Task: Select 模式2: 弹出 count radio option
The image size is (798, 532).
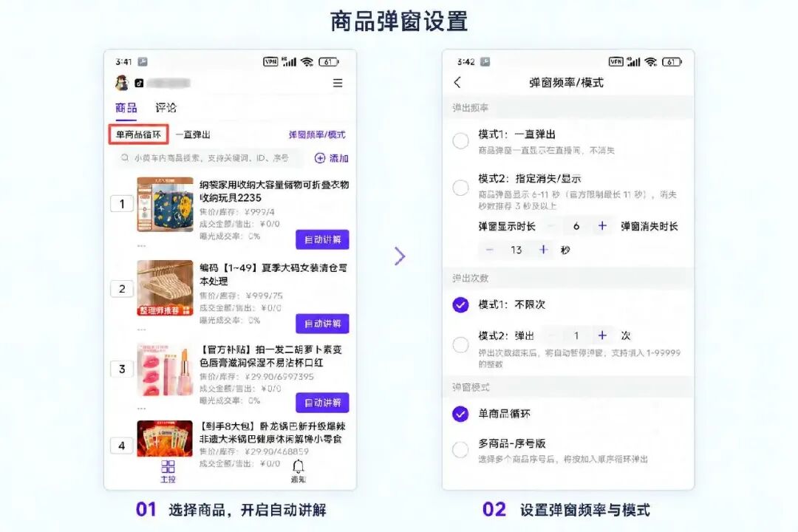Action: pos(460,344)
